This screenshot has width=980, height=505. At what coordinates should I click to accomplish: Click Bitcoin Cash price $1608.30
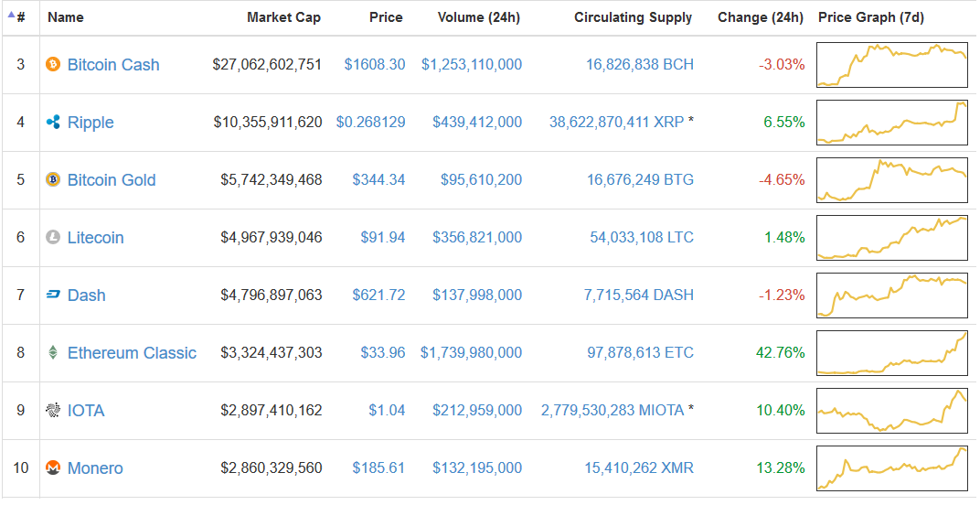(x=375, y=65)
